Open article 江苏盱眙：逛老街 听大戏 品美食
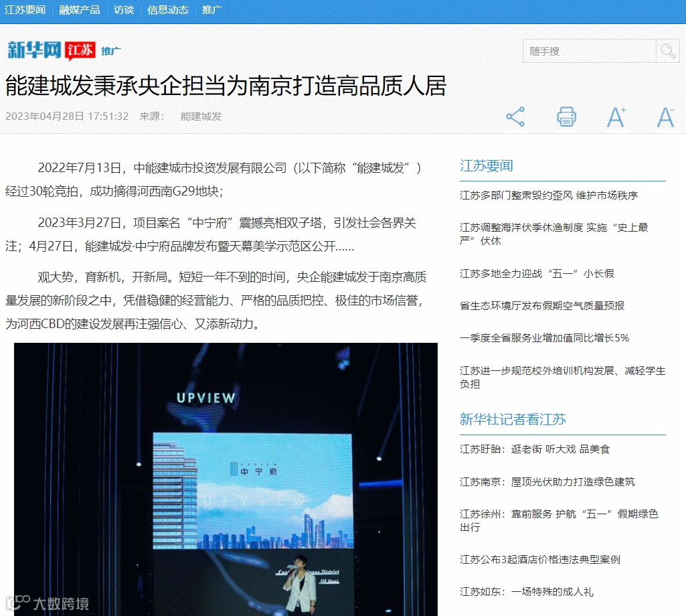The image size is (686, 616). point(535,449)
